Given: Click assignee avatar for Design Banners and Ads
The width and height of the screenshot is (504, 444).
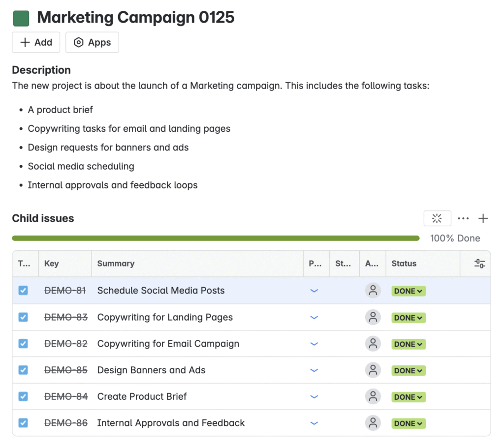Looking at the screenshot, I should click(x=373, y=370).
